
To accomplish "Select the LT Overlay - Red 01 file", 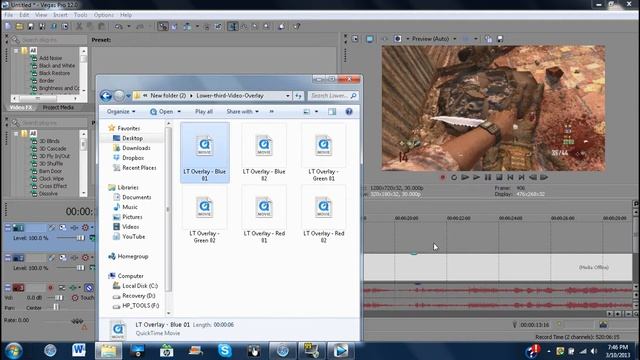I will point(264,214).
